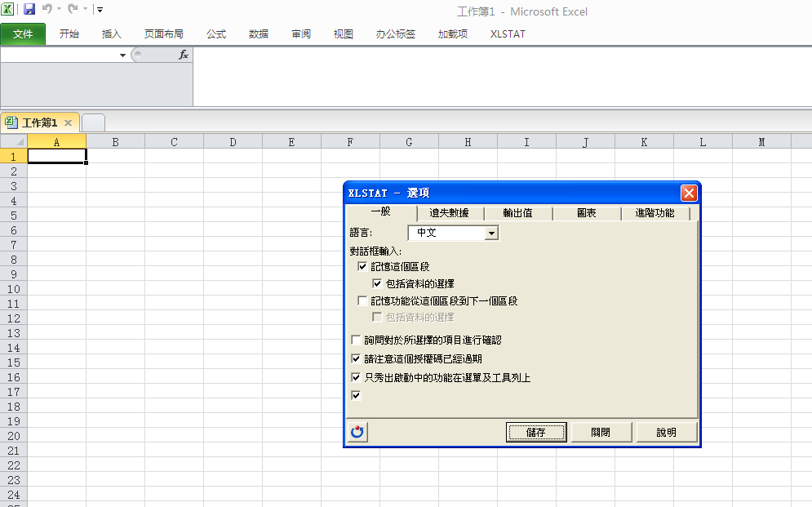The image size is (812, 507).
Task: Expand the Name Box dropdown arrow
Action: point(122,55)
